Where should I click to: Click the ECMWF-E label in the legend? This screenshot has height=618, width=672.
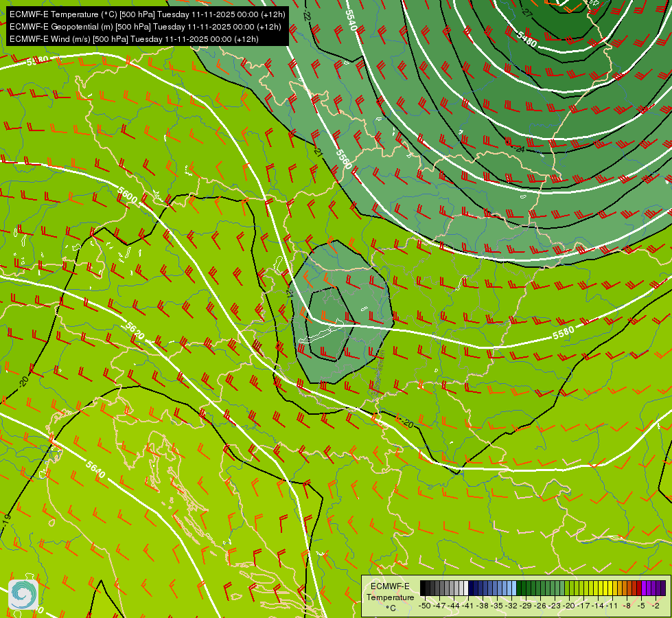390,586
